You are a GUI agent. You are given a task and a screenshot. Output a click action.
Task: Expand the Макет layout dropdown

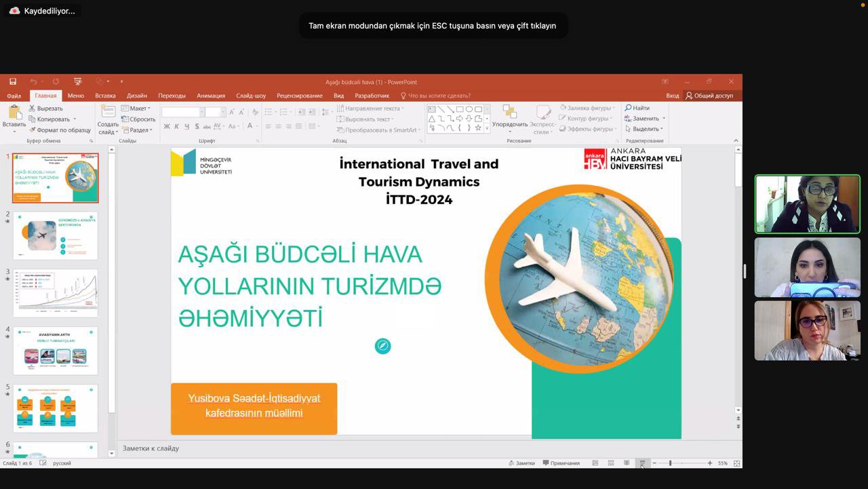[x=136, y=109]
